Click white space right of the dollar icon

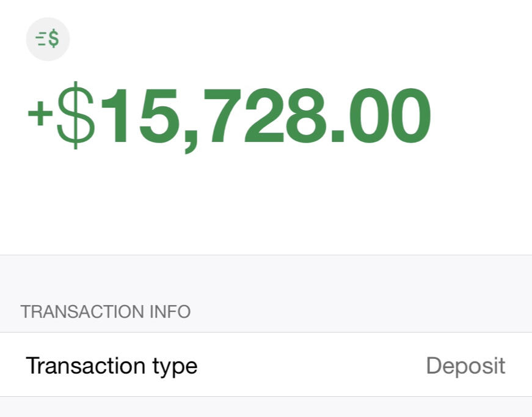tap(275, 39)
